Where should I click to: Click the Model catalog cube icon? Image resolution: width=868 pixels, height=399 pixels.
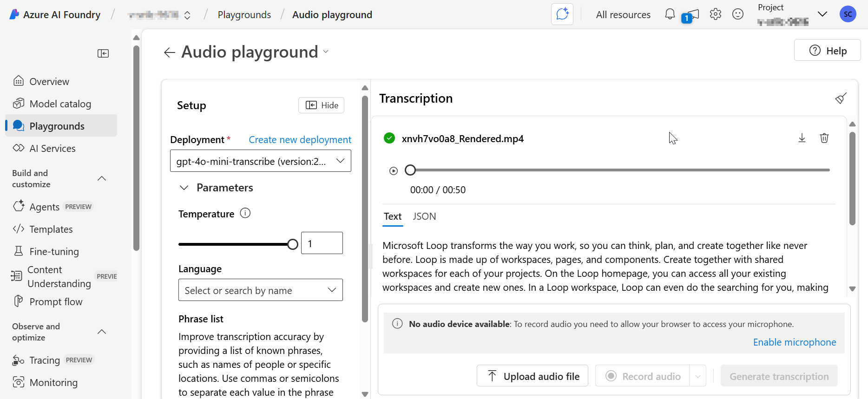tap(19, 104)
